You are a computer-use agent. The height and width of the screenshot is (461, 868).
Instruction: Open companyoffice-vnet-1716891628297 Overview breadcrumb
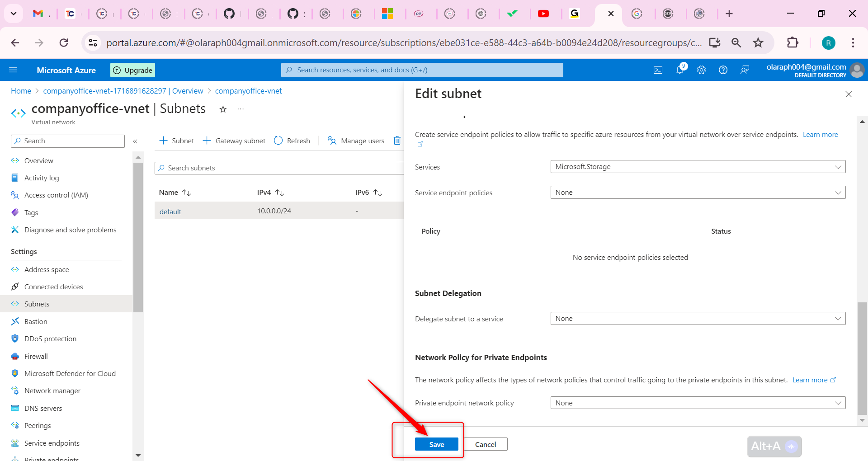(123, 91)
